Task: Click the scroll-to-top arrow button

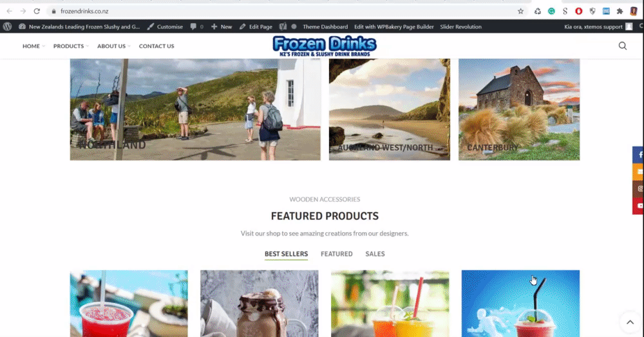Action: [630, 322]
